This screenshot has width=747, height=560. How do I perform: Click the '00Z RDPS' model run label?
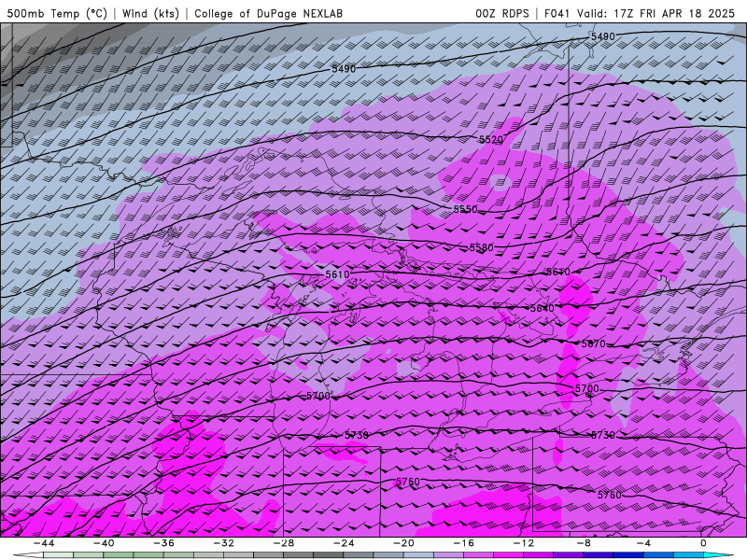tap(502, 13)
